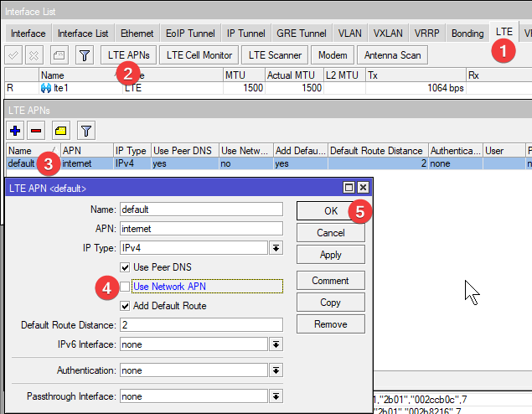This screenshot has height=414, width=532.
Task: Expand the Passthrough Interface dropdown arrow
Action: pos(276,396)
